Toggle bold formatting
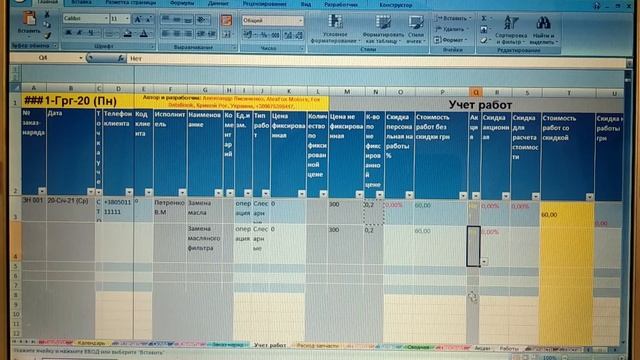Viewport: 640px width, 360px height. point(69,33)
